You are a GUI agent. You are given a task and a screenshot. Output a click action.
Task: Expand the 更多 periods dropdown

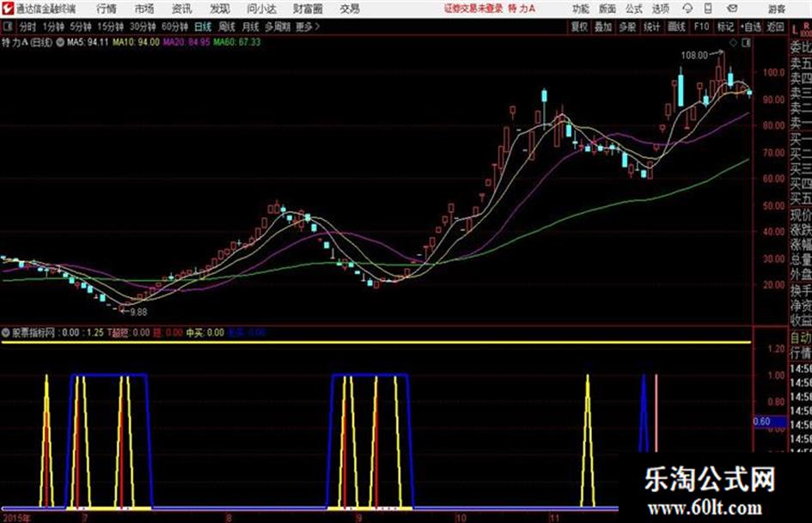pyautogui.click(x=308, y=27)
